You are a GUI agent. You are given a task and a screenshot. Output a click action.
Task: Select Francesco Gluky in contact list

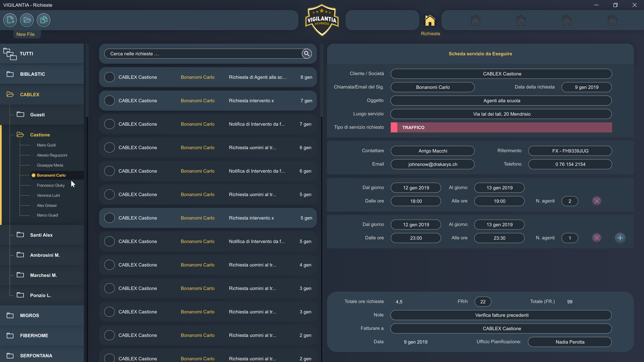tap(50, 185)
